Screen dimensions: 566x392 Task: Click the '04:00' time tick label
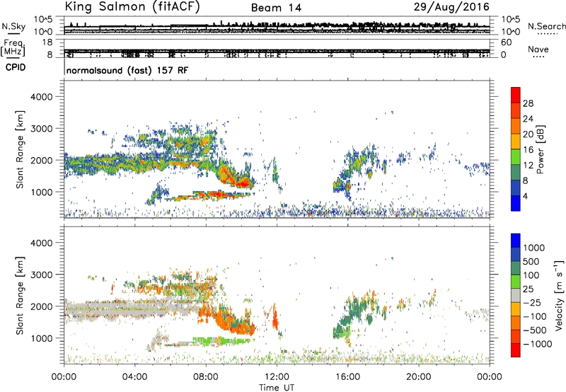pos(134,377)
